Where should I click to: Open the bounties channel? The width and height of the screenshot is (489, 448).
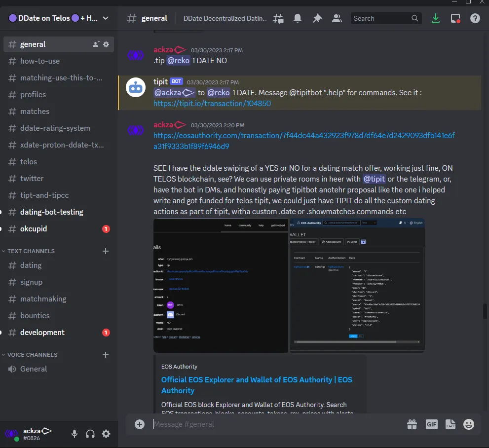coord(59,315)
